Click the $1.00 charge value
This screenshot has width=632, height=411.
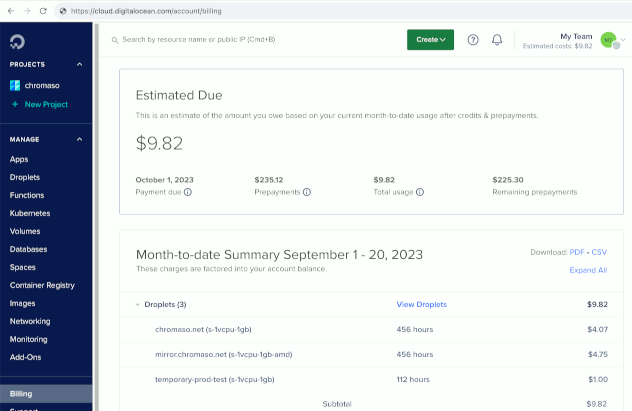598,380
